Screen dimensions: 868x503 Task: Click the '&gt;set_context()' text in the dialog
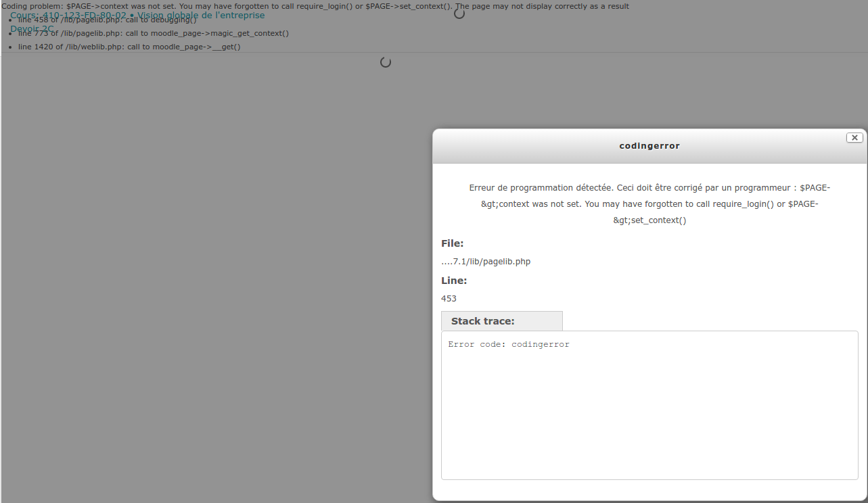(649, 220)
